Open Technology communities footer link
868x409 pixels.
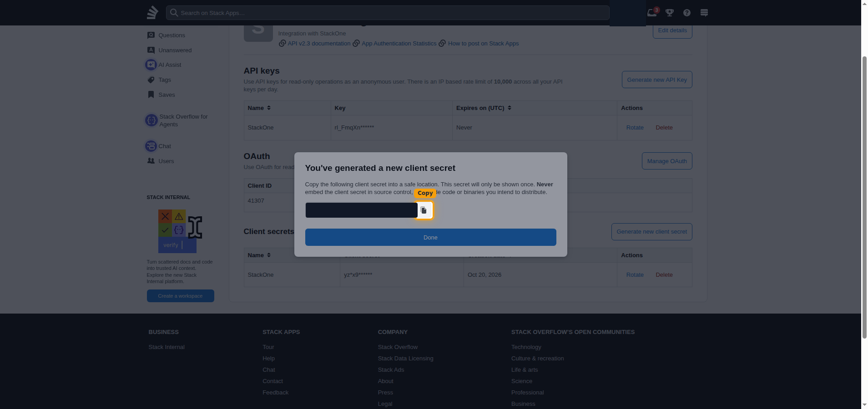526,347
